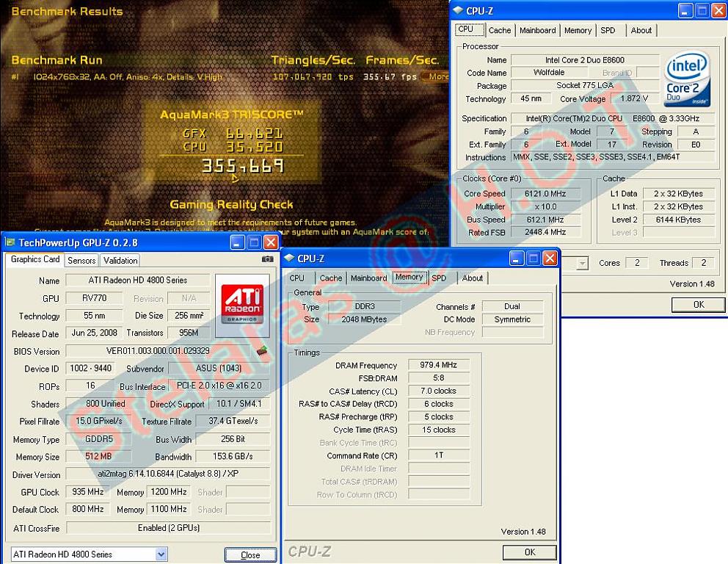Click the BIOS Version field "VER011.003.000.001.029329"
Screen dimensions: 728x564
point(158,351)
